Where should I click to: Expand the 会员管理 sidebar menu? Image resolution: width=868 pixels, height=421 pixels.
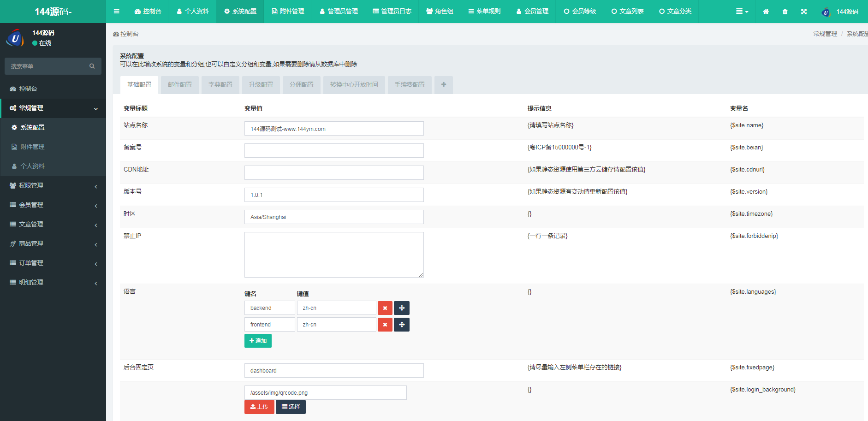(x=53, y=205)
